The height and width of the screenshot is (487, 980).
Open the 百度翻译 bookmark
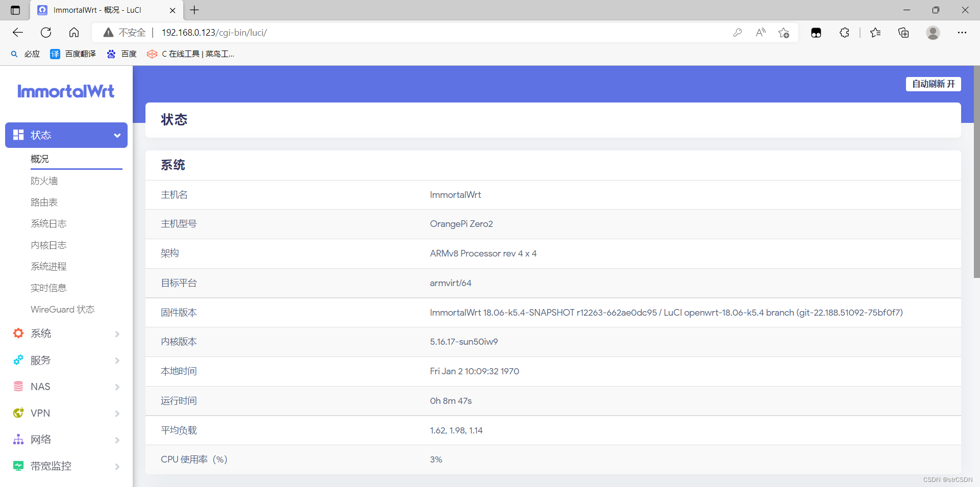pyautogui.click(x=73, y=54)
